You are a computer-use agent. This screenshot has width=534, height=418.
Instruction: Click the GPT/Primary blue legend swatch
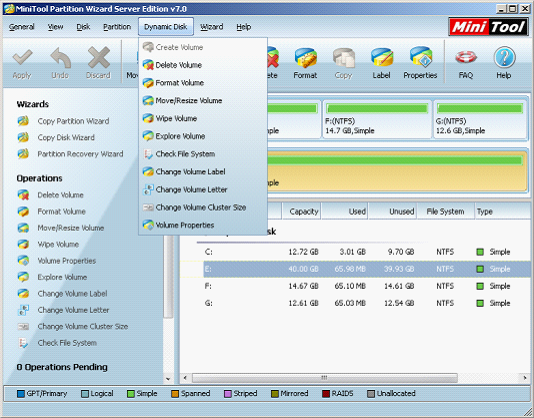pyautogui.click(x=21, y=394)
